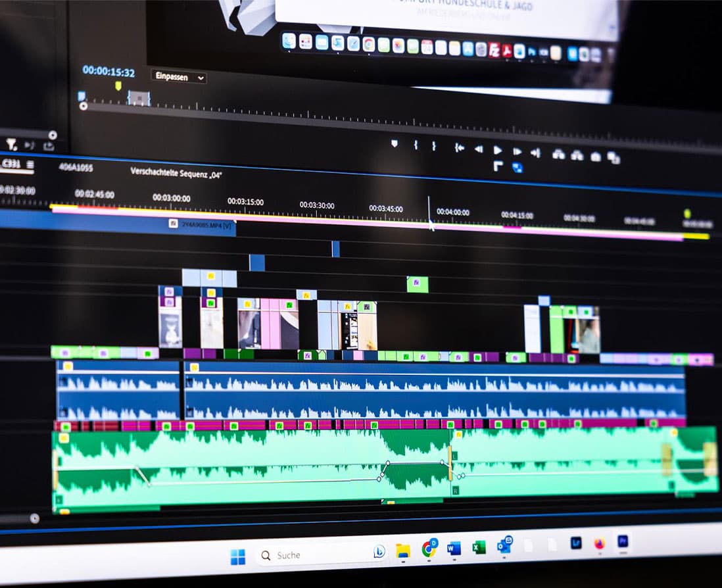Add a marker using the monitor's marker button
Screen dimensions: 722x588
(394, 143)
